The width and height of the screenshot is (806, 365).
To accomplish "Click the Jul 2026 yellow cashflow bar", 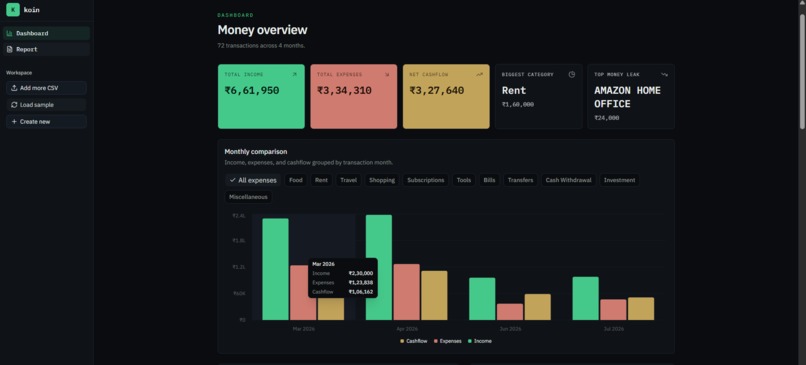I will tap(641, 308).
